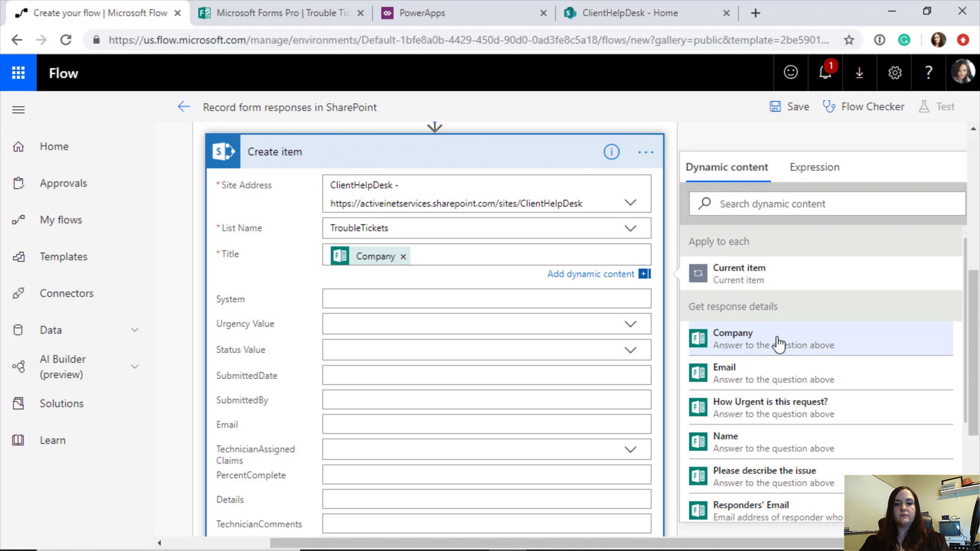Viewport: 980px width, 551px height.
Task: Expand the Data section in the sidebar
Action: [x=135, y=330]
